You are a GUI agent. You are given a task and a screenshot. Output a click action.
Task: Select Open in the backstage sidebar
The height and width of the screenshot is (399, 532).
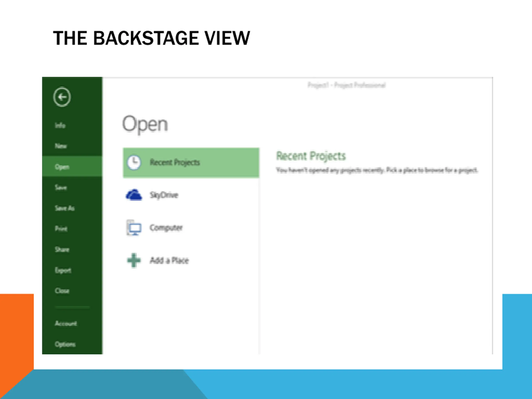(x=72, y=166)
